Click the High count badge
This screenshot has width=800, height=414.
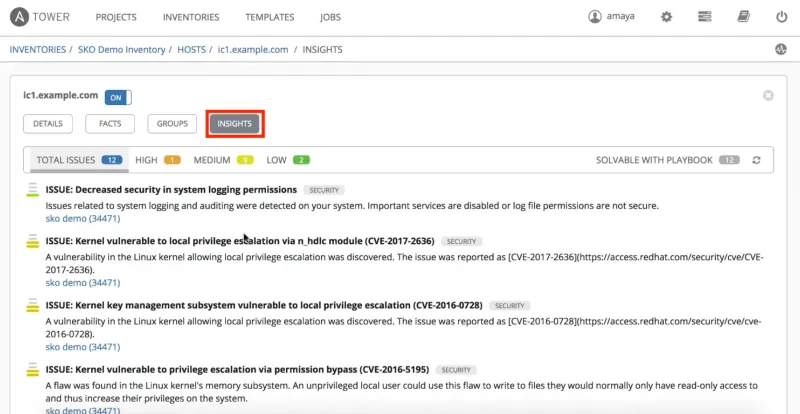pos(172,160)
